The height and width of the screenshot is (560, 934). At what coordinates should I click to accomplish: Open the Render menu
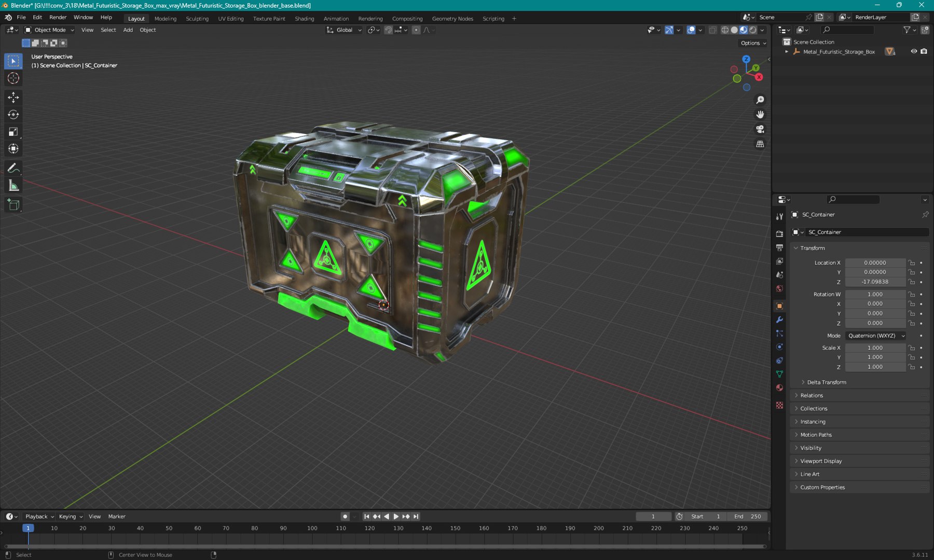click(58, 17)
